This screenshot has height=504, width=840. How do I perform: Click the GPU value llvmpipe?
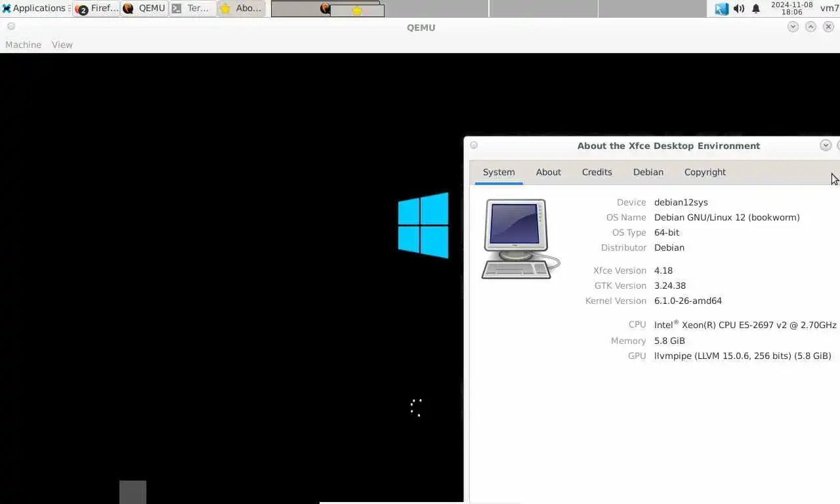click(x=743, y=356)
